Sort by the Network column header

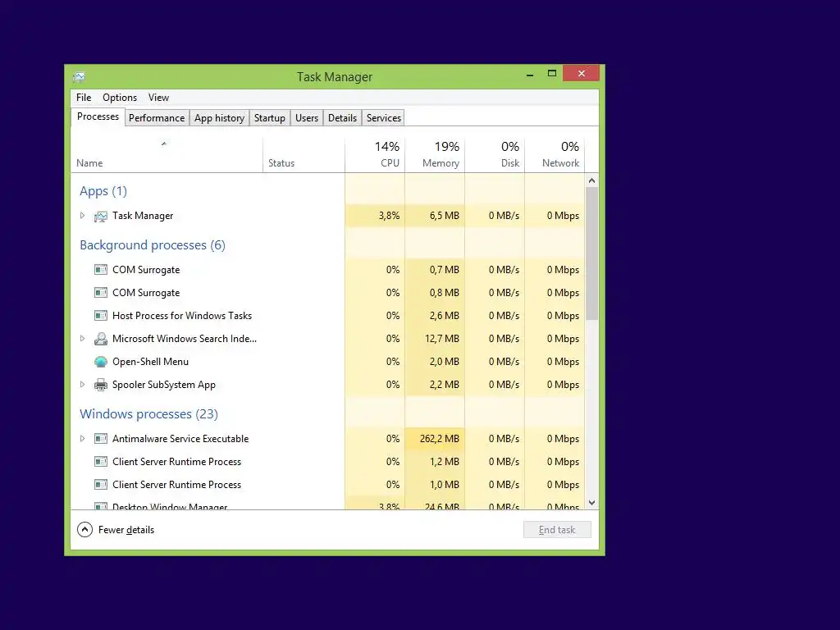(555, 155)
